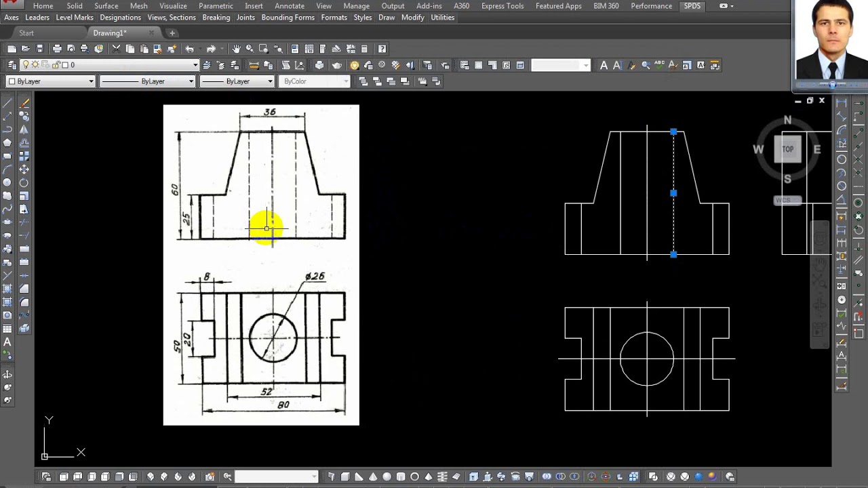Switch to the Express Tools tab
Viewport: 868px width, 488px height.
pos(502,6)
